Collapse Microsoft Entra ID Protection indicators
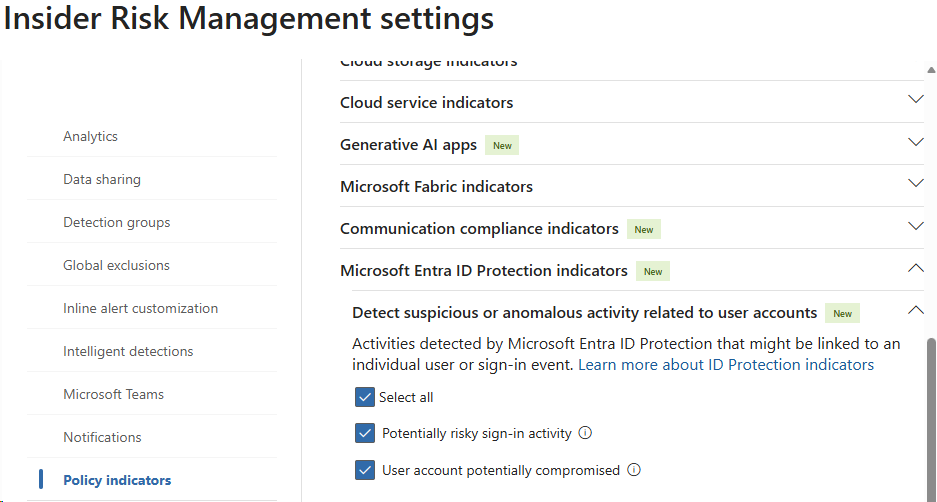The height and width of the screenshot is (502, 937). pos(915,268)
